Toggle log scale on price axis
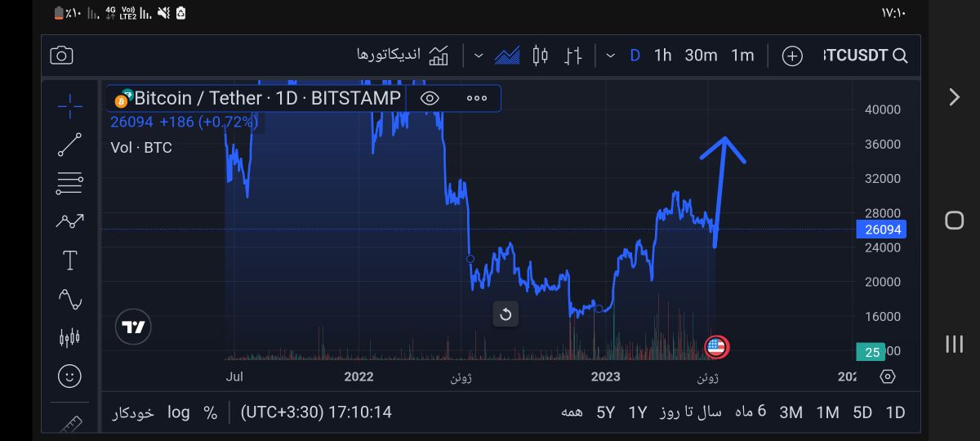This screenshot has height=441, width=980. point(179,412)
